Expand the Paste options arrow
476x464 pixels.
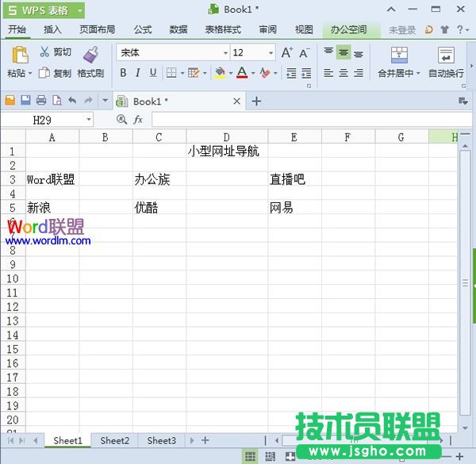tap(30, 73)
